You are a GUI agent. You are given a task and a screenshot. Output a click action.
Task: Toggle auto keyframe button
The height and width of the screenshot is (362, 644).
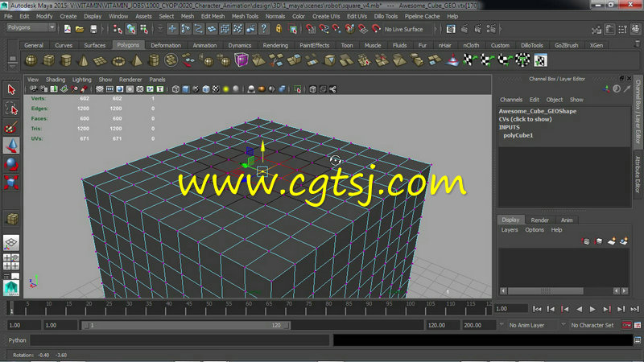coord(627,325)
